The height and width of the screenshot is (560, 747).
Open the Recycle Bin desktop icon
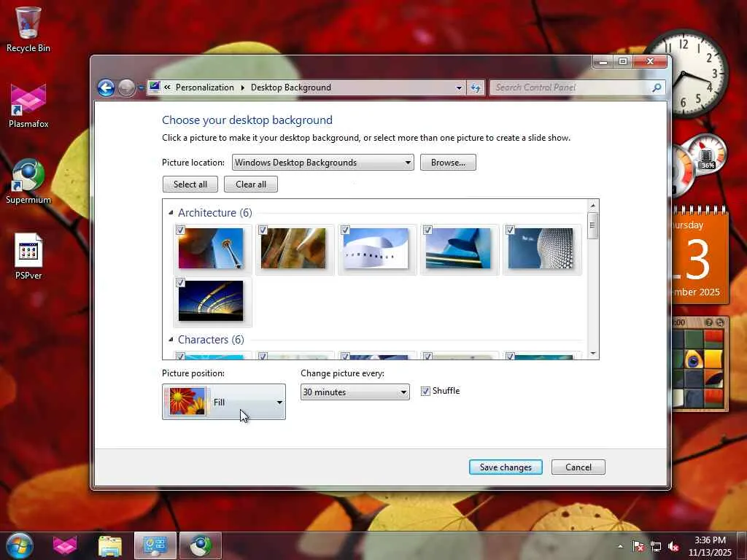[x=28, y=28]
